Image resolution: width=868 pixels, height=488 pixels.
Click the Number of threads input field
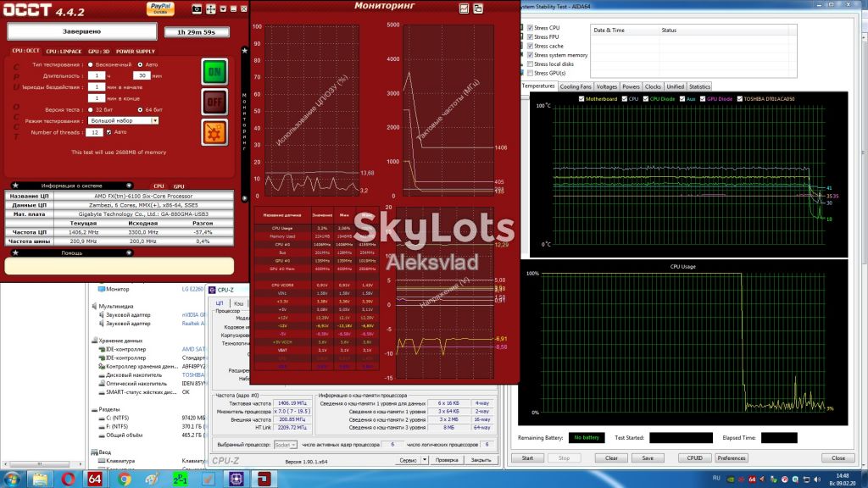[95, 132]
